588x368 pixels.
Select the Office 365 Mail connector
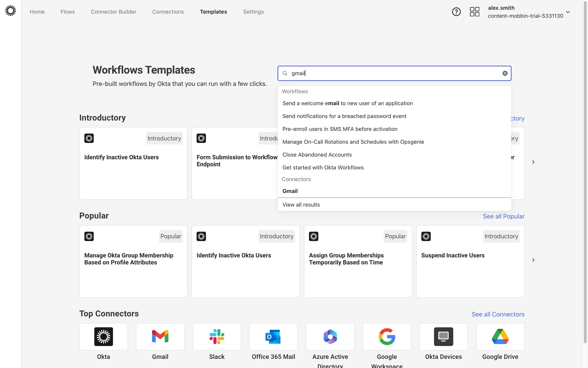click(x=273, y=337)
